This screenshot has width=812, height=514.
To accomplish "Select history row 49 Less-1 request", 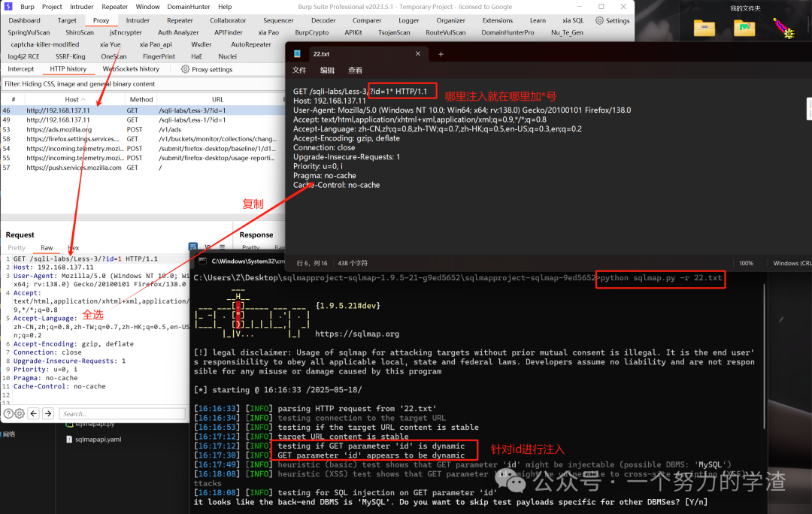I will tap(143, 119).
